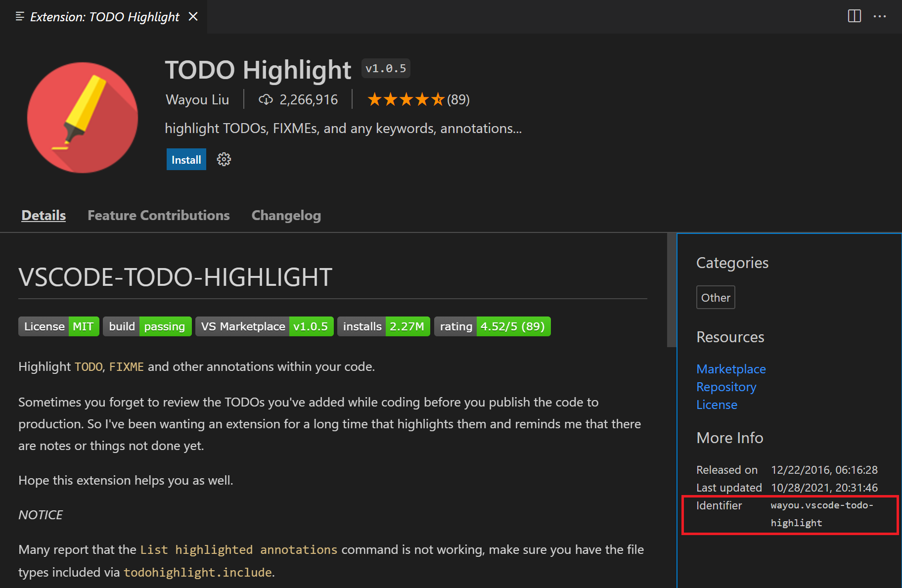The height and width of the screenshot is (588, 902).
Task: Select the Other category filter
Action: click(x=715, y=297)
